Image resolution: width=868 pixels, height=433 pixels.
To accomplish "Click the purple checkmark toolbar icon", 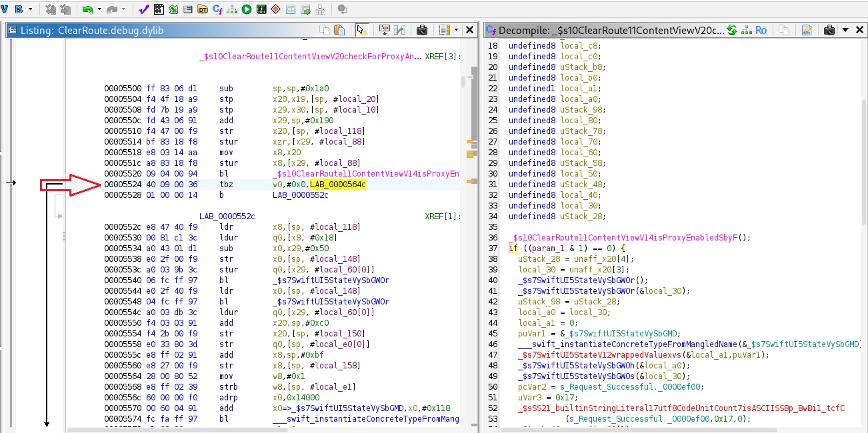I will pos(144,9).
